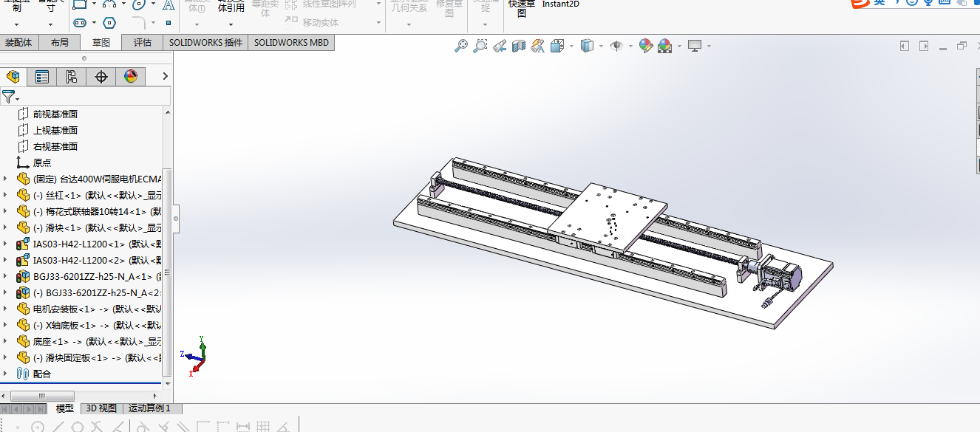This screenshot has height=432, width=980.
Task: Select the polygon sketch tool
Action: 109,23
